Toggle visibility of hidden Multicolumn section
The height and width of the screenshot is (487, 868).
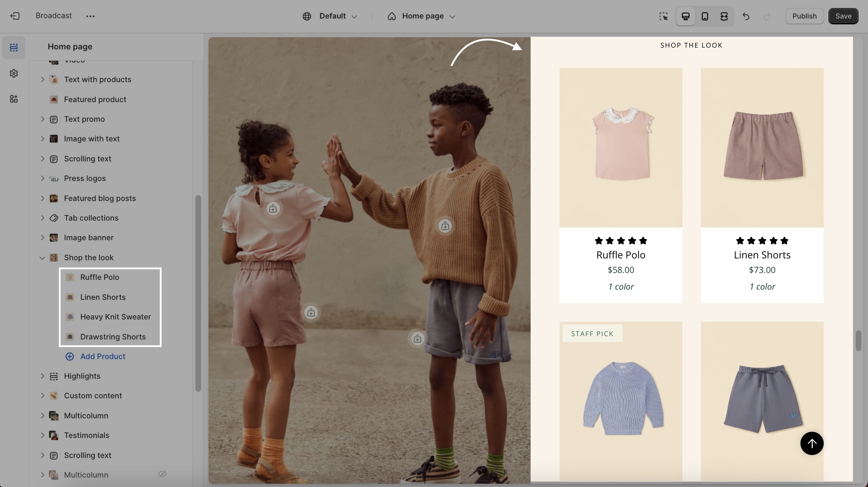click(x=162, y=474)
